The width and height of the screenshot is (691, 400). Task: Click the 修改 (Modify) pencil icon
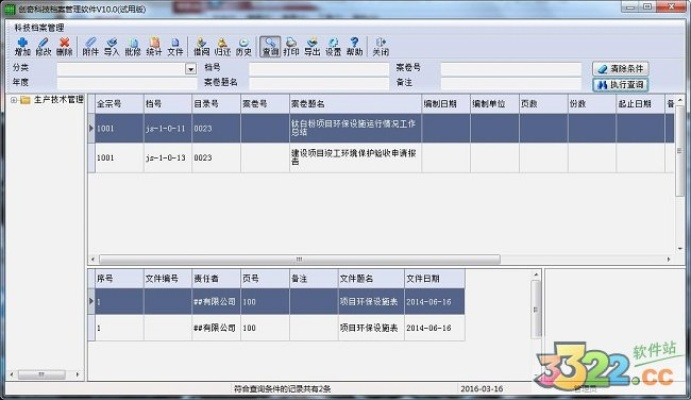(43, 47)
